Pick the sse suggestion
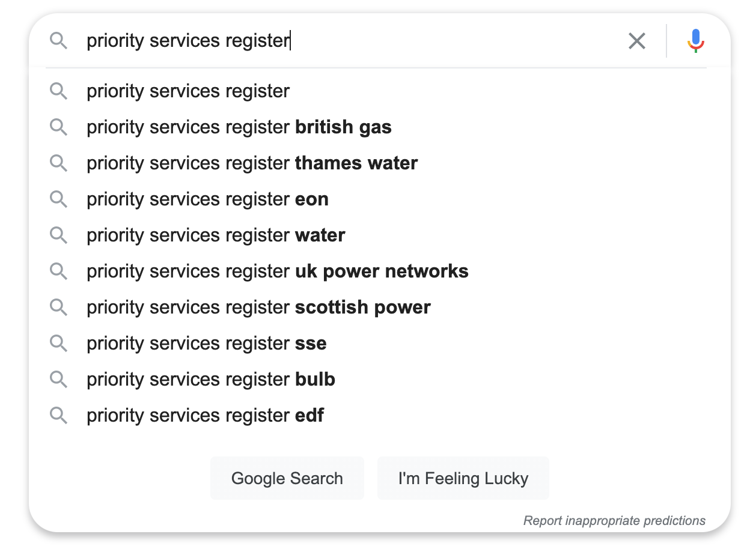 380,344
